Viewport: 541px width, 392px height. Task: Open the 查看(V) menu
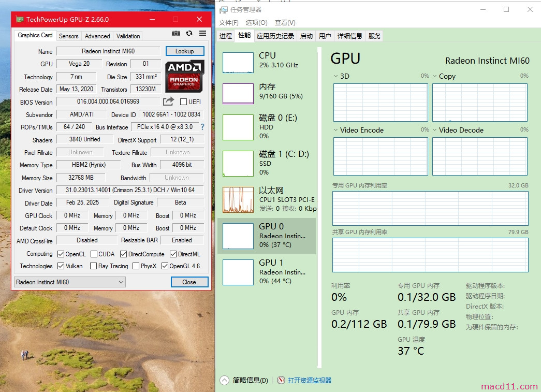click(x=285, y=22)
